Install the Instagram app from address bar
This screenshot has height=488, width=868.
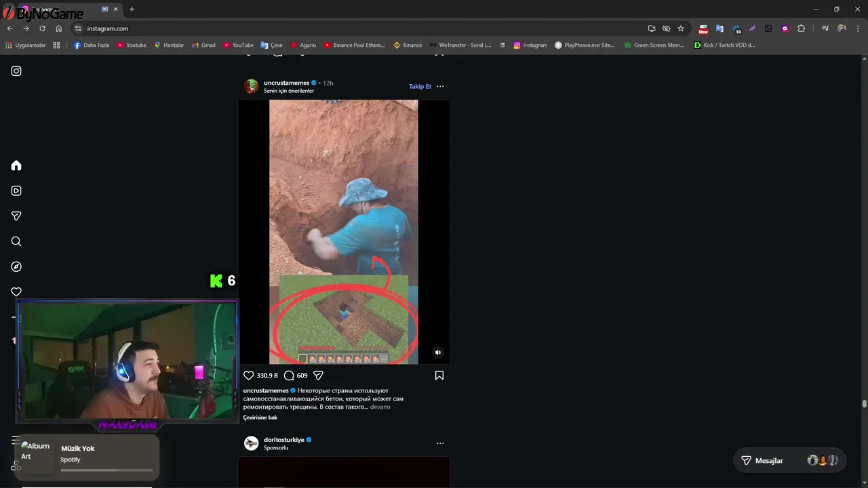(652, 28)
